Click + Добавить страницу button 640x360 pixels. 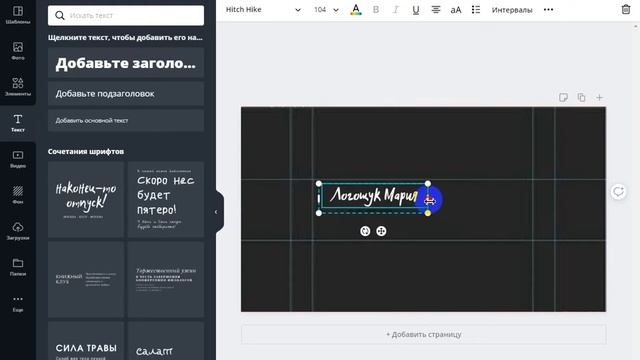[x=423, y=334]
